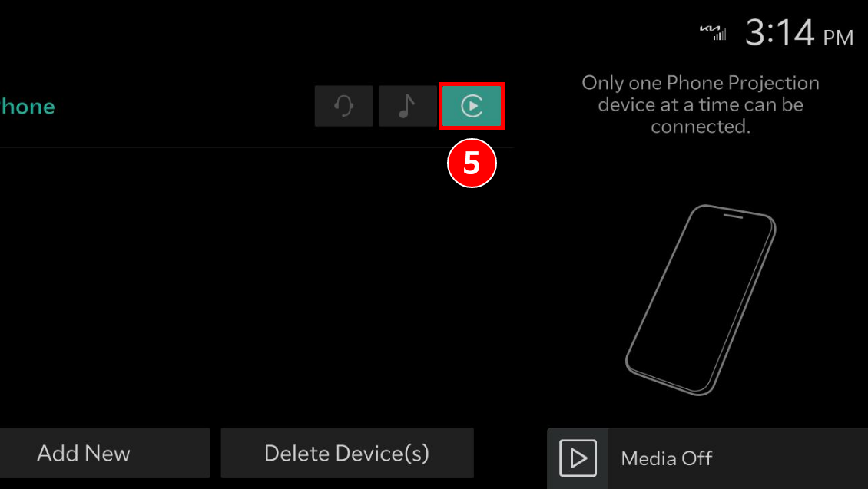Screen dimensions: 868x489
Task: Click the word 'Off' in the media widget
Action: click(x=697, y=458)
